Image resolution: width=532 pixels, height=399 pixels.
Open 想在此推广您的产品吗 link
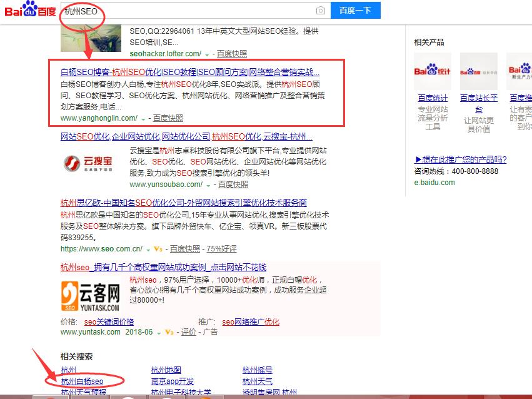coord(461,159)
